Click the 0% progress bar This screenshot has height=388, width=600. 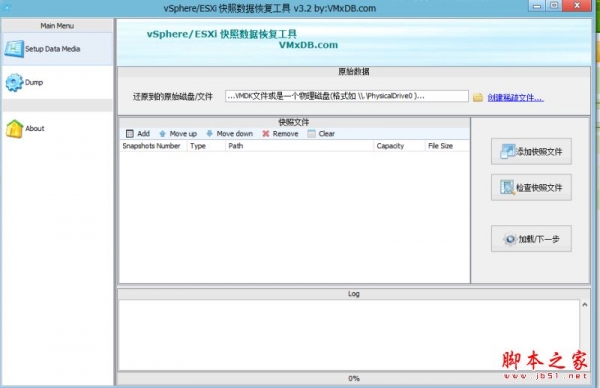(354, 378)
